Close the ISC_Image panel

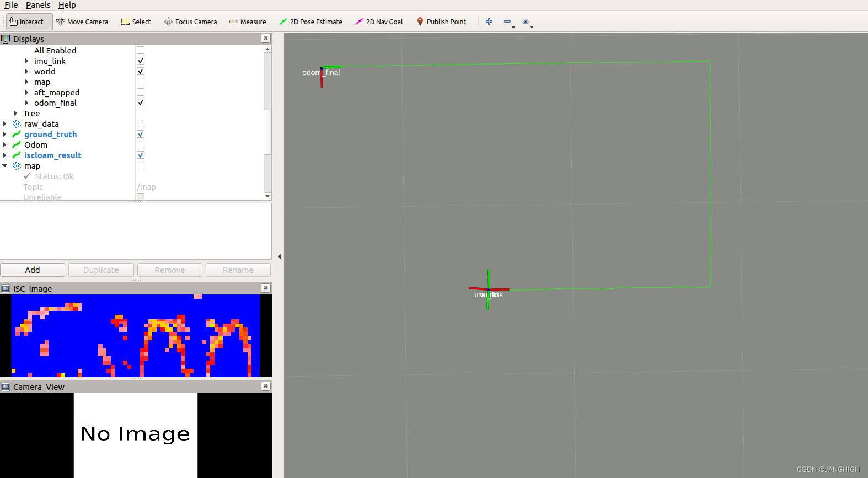(x=266, y=288)
